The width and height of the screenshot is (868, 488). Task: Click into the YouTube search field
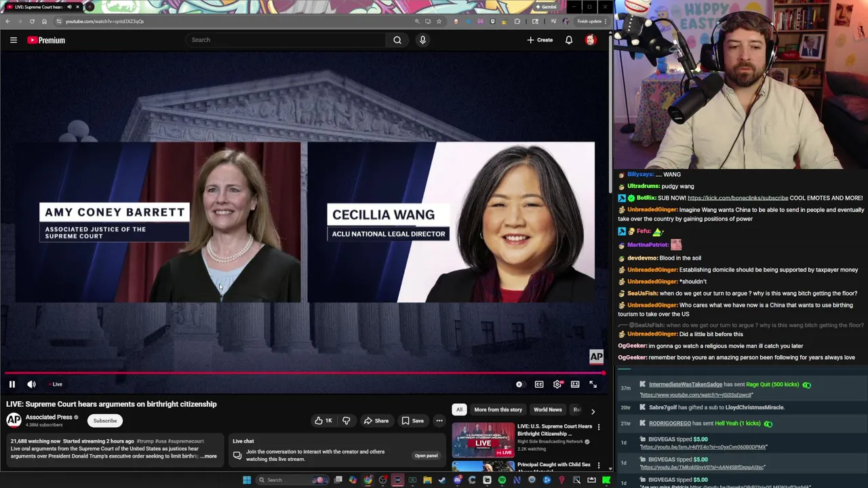pyautogui.click(x=286, y=40)
